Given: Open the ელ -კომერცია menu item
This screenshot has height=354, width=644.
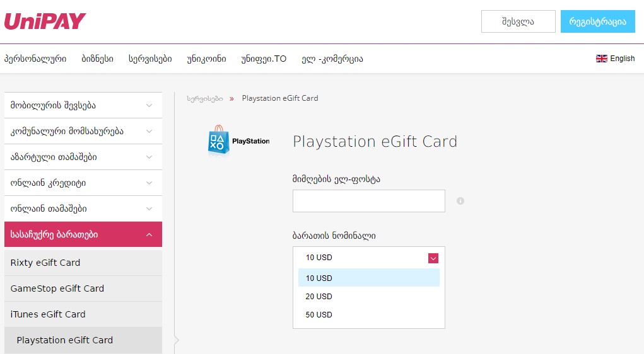Looking at the screenshot, I should click(332, 59).
